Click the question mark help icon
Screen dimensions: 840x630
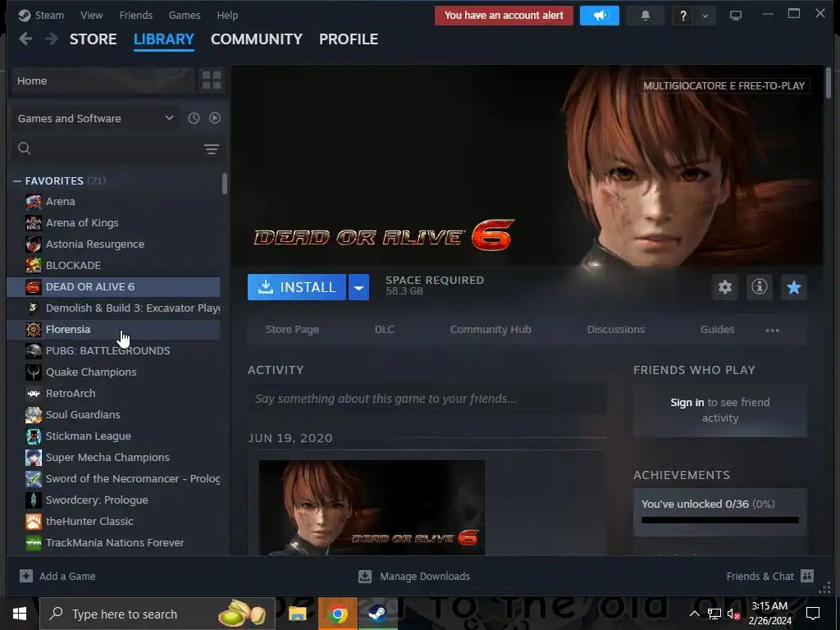tap(683, 16)
